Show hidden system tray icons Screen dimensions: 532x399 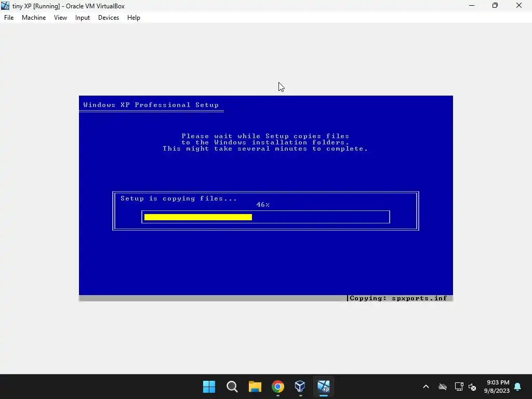click(426, 387)
